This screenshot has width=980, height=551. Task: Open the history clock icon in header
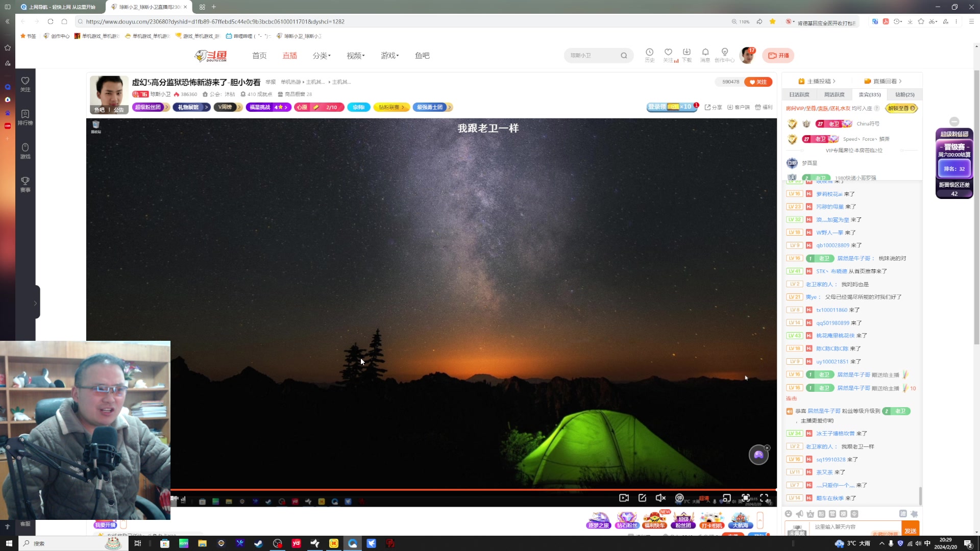click(x=649, y=53)
